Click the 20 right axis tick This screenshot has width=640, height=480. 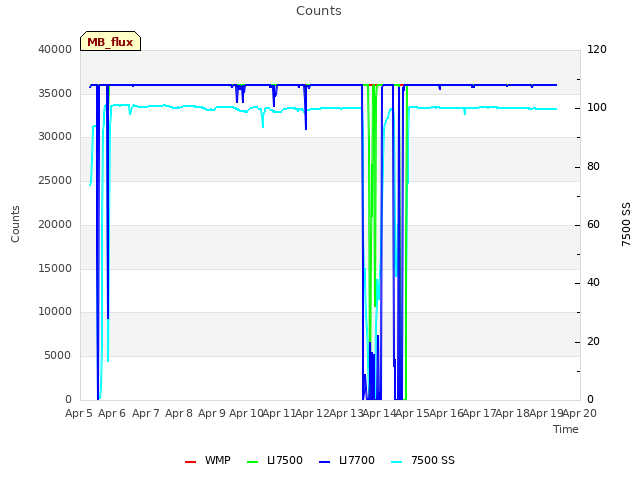point(593,341)
